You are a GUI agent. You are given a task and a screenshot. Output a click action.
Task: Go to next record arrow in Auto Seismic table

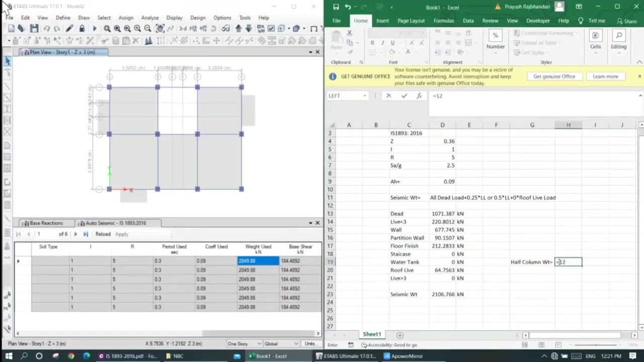[x=75, y=234]
